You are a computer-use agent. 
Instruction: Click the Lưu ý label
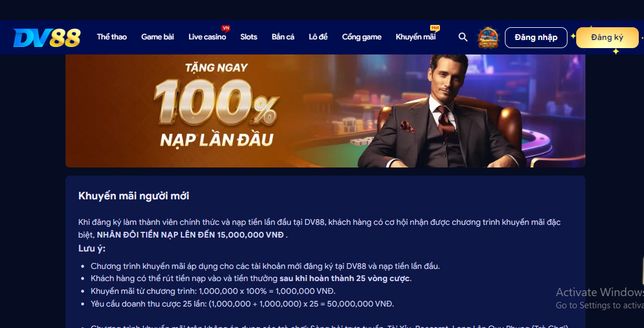(92, 249)
